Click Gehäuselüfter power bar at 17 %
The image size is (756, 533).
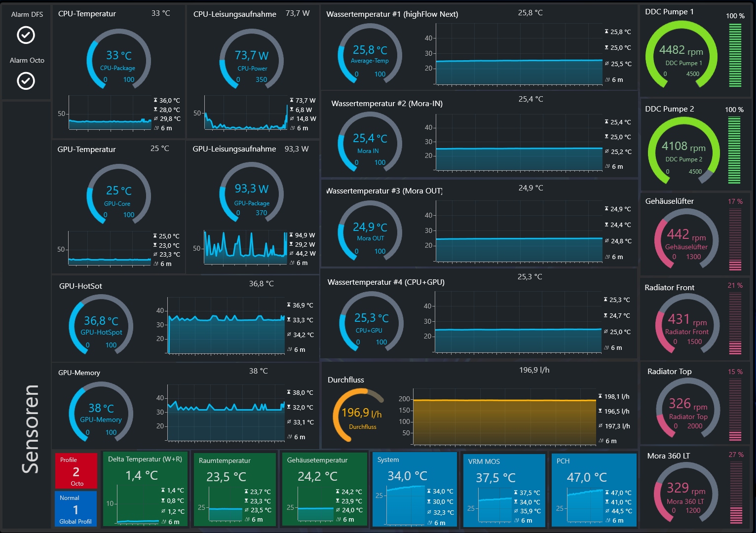[x=735, y=239]
